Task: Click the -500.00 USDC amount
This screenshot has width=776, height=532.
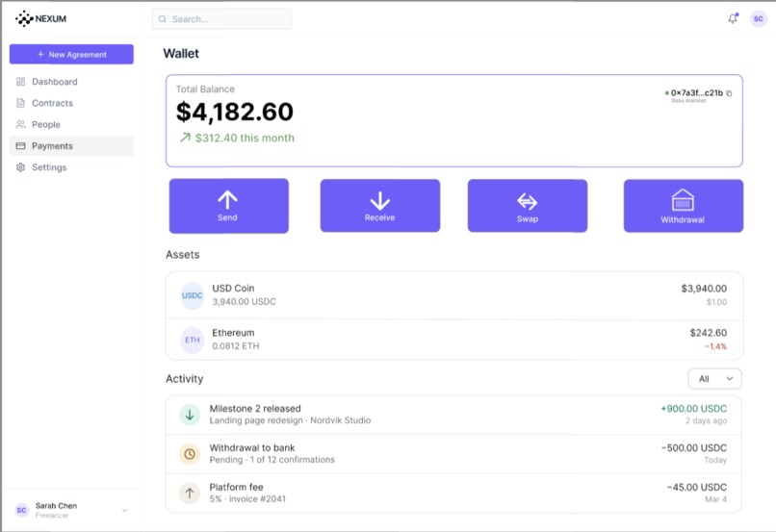Action: tap(694, 447)
